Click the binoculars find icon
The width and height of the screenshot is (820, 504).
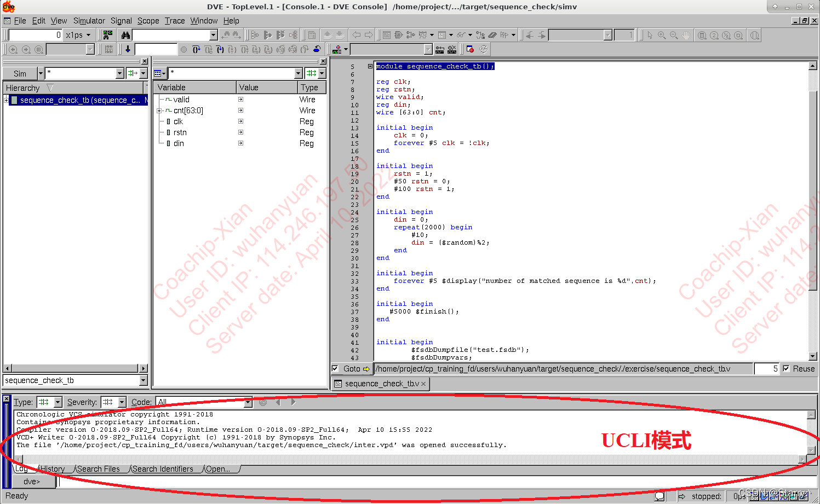pyautogui.click(x=125, y=35)
